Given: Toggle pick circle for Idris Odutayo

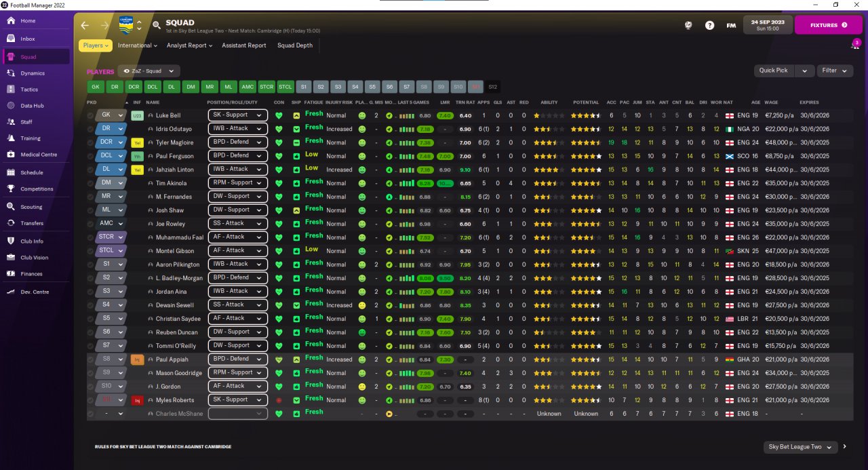Looking at the screenshot, I should [91, 129].
